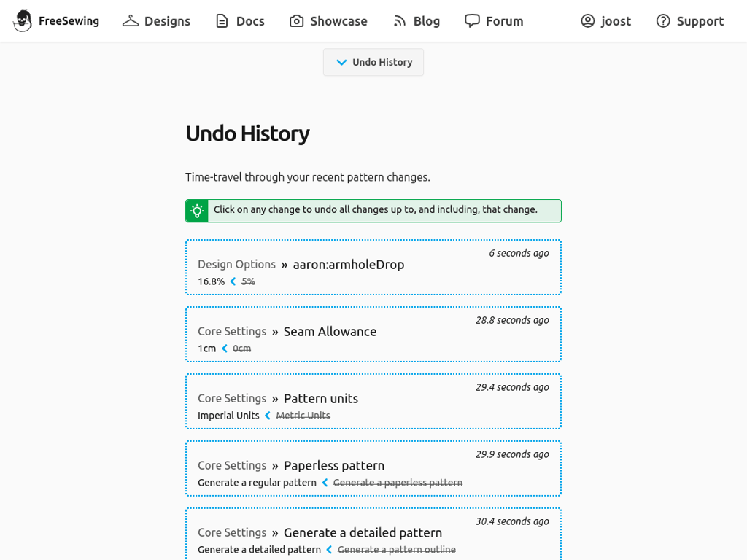
Task: Click the struck-through '5%' old value
Action: click(x=248, y=281)
